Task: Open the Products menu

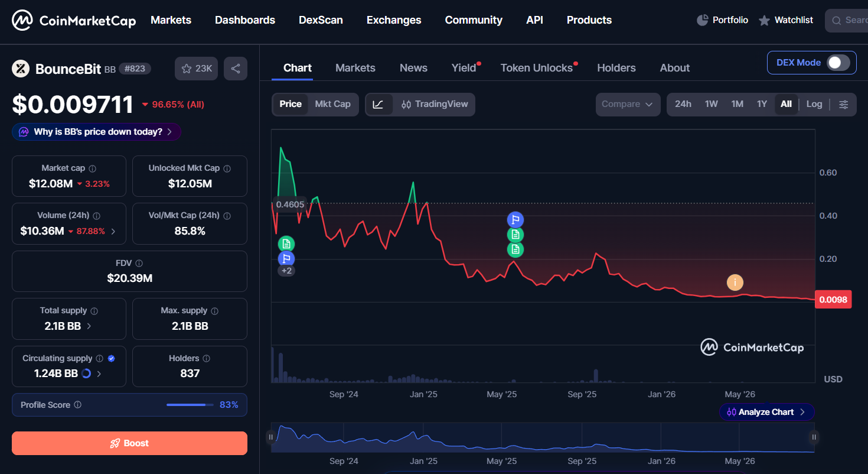Action: [x=589, y=20]
